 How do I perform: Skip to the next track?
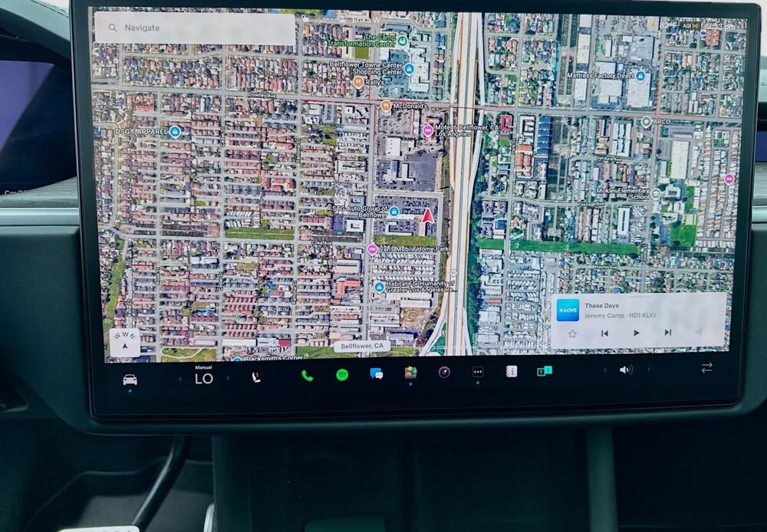tap(667, 333)
